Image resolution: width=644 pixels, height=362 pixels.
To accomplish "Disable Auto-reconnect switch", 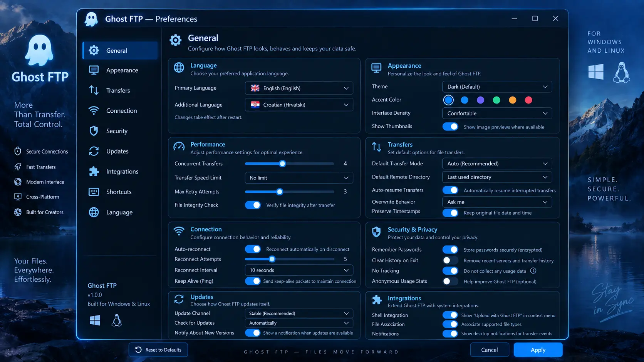I will click(253, 249).
